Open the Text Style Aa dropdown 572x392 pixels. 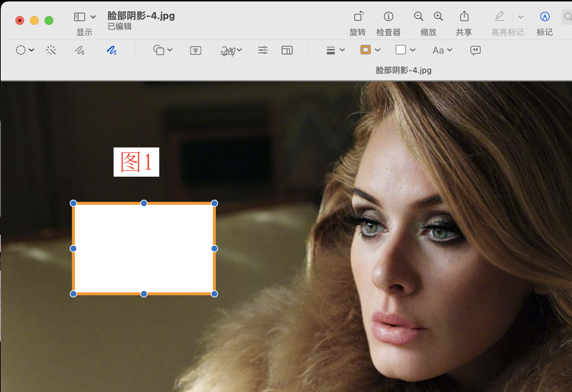point(442,50)
